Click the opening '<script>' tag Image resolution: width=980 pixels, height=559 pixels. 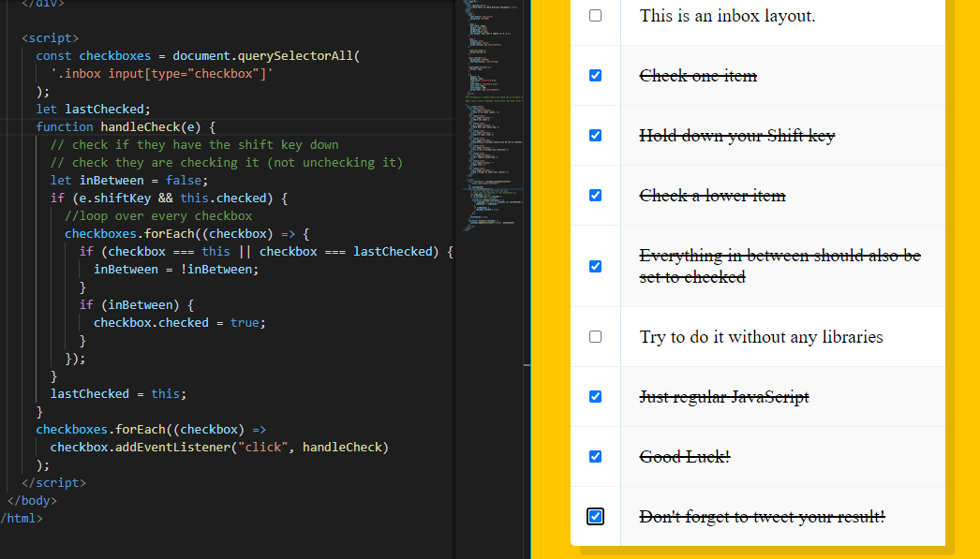[50, 38]
